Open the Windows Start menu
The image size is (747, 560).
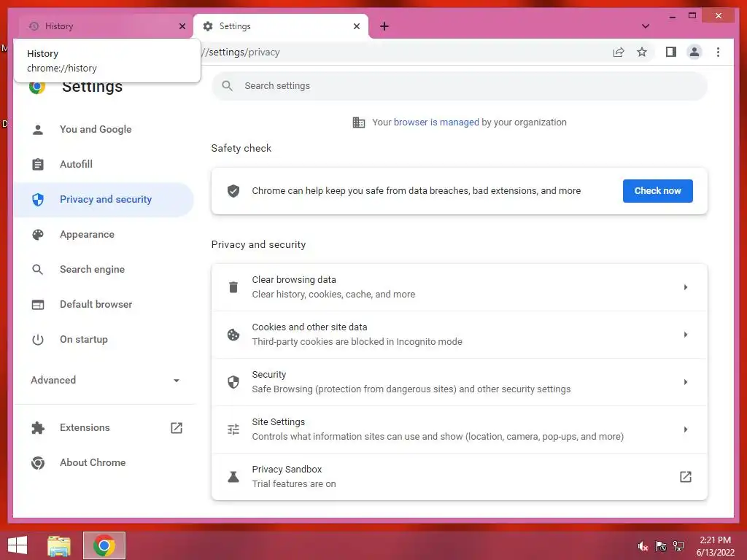pos(18,545)
